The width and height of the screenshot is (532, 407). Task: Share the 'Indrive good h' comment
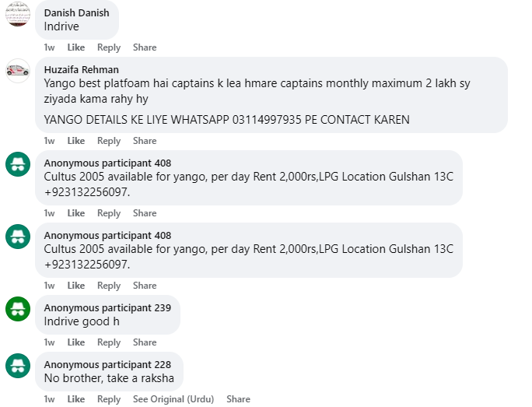click(x=145, y=342)
